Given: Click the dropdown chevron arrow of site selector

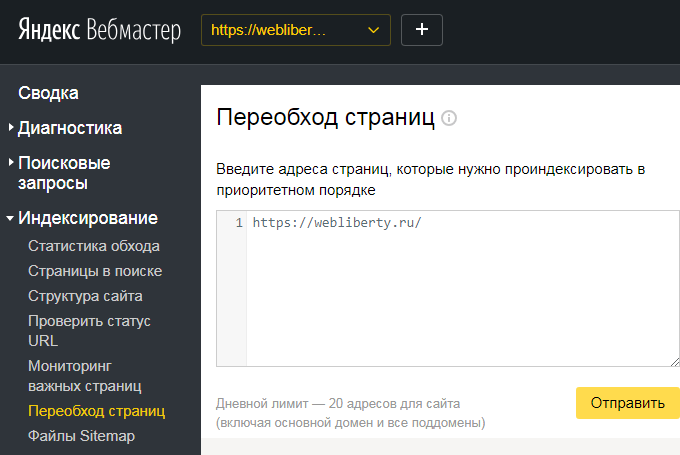Looking at the screenshot, I should coord(373,30).
